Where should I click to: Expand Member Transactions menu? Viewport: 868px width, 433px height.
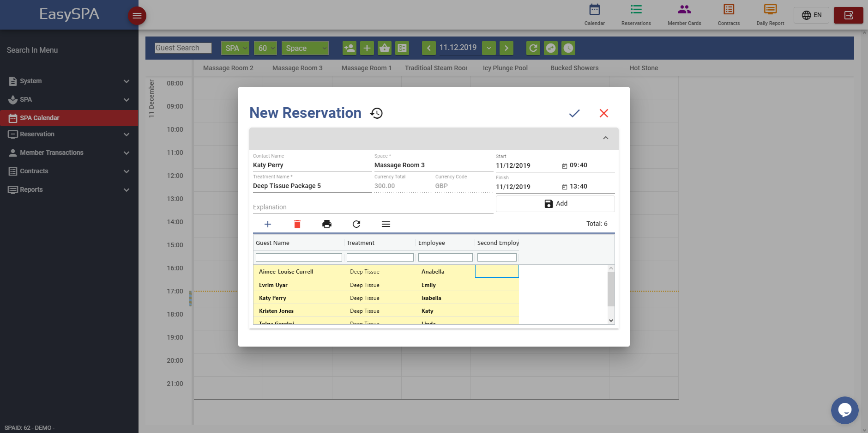click(69, 152)
